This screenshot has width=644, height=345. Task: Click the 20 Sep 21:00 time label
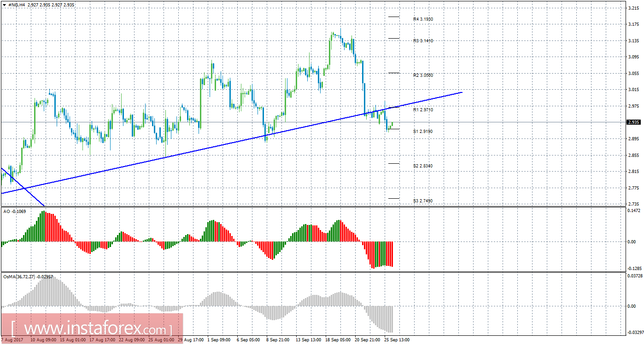pyautogui.click(x=368, y=340)
